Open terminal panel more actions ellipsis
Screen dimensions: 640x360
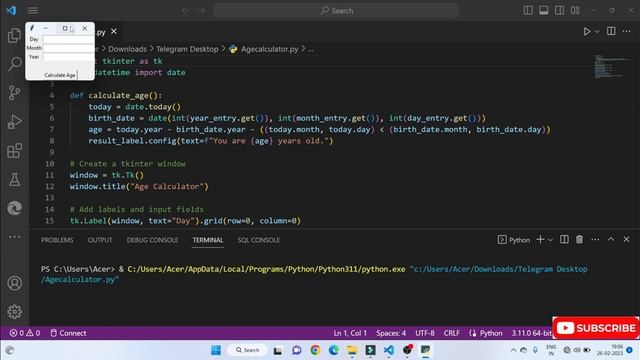click(x=595, y=240)
